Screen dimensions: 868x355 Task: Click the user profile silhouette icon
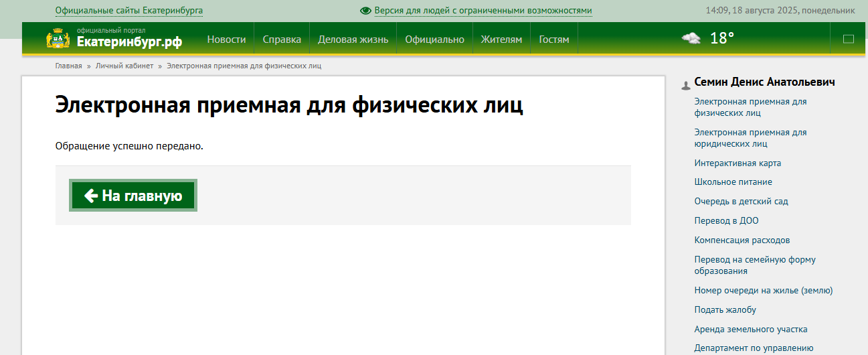(685, 85)
